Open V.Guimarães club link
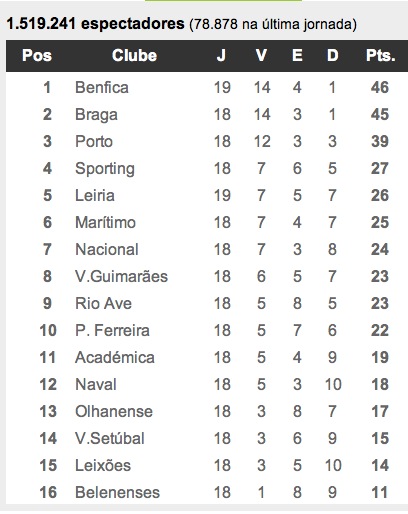Screen dimensions: 408x514 121,277
